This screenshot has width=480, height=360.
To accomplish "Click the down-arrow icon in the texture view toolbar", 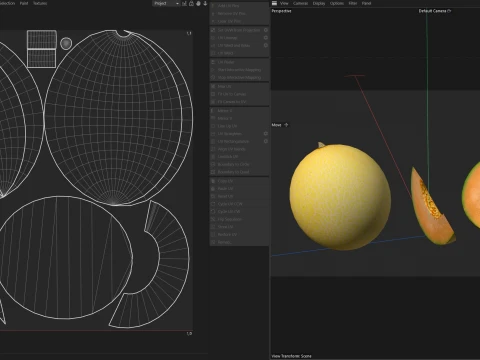I will tap(205, 3).
